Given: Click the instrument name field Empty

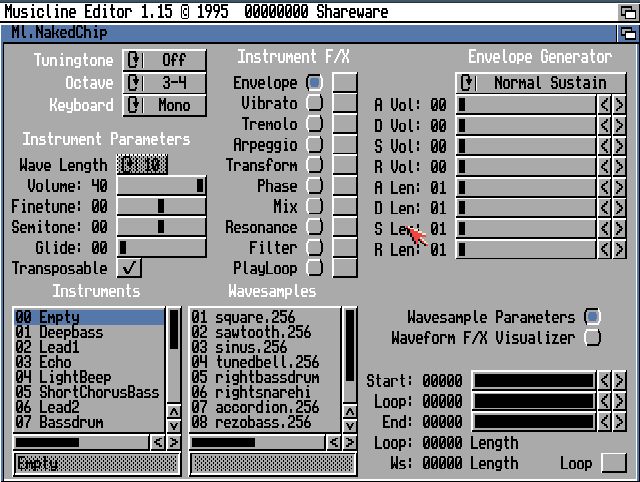Looking at the screenshot, I should point(97,464).
